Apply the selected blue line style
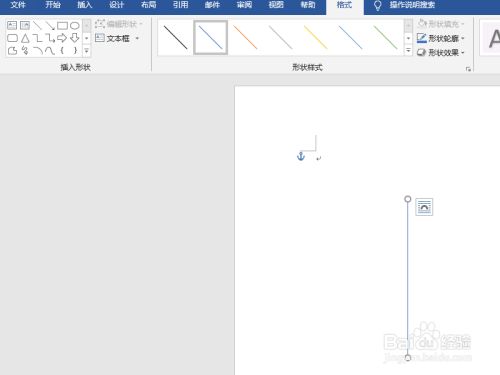The image size is (500, 375). coord(211,37)
